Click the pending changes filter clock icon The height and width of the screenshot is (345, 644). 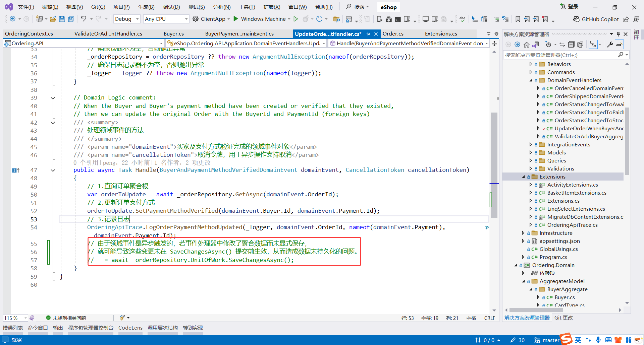click(x=548, y=45)
